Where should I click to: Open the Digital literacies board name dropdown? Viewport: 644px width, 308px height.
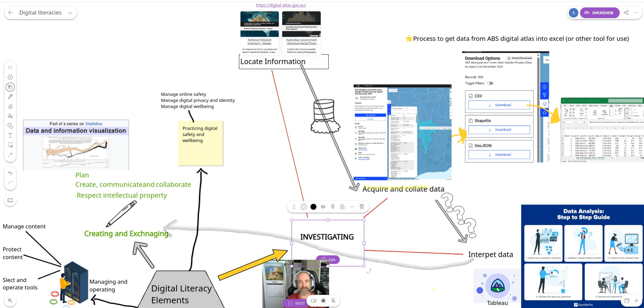[x=70, y=12]
